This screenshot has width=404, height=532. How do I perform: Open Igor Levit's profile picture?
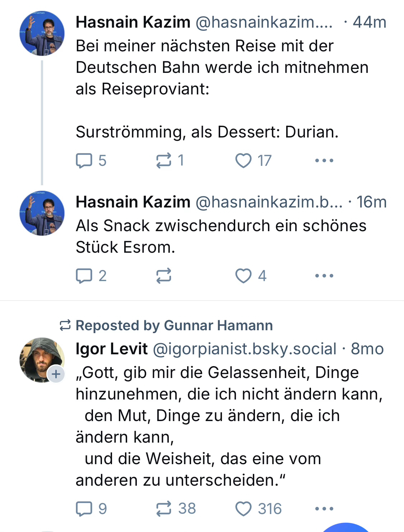point(40,358)
